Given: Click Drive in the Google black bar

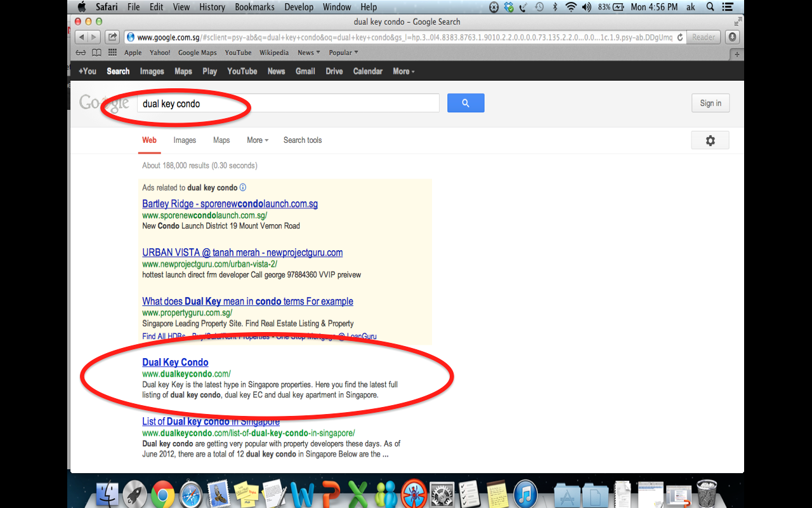Looking at the screenshot, I should 334,71.
